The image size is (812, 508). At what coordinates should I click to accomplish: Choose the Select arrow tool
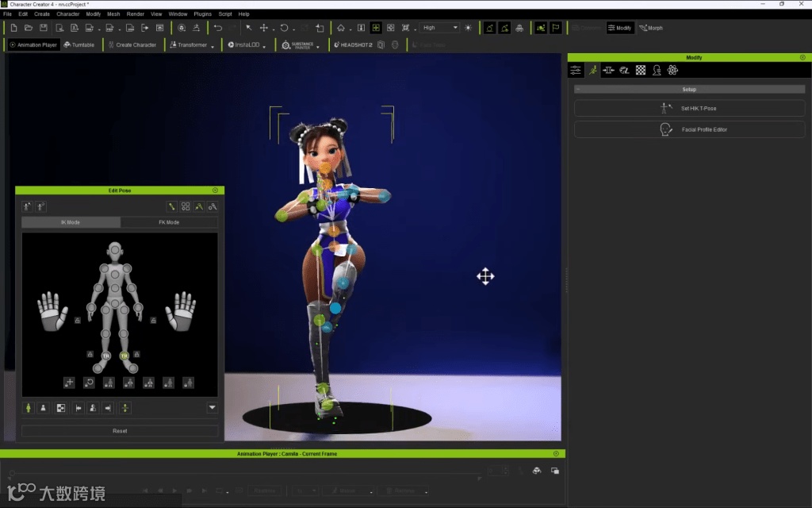[x=248, y=28]
